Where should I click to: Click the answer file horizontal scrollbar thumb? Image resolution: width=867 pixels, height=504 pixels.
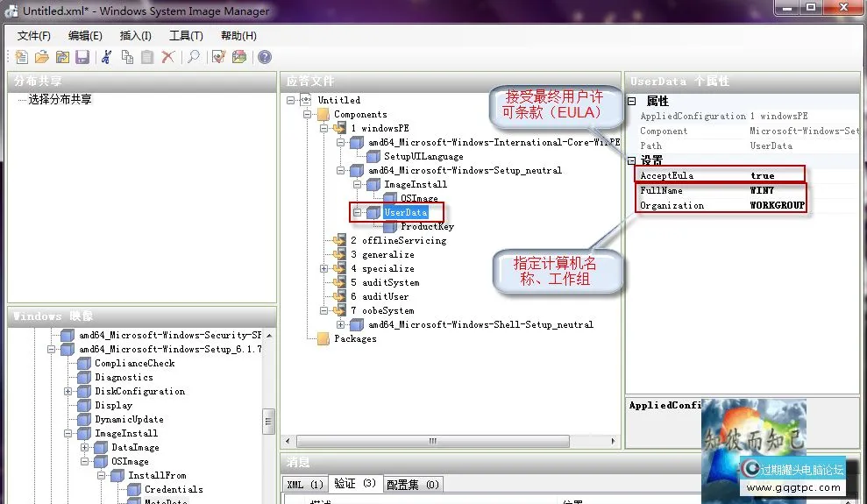[433, 441]
